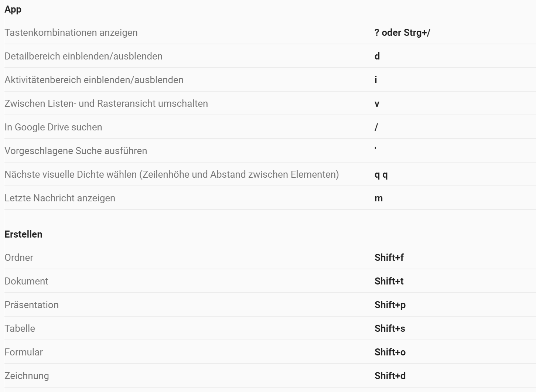Click the 'Tabelle' row label
Image resolution: width=536 pixels, height=392 pixels.
[x=20, y=328]
